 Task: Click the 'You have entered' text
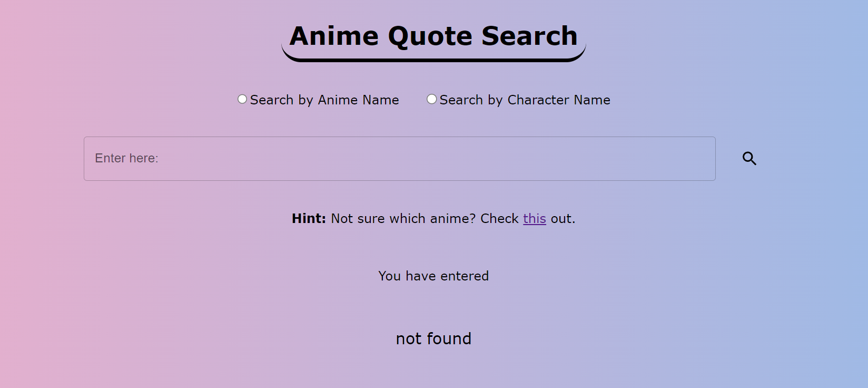(x=433, y=276)
